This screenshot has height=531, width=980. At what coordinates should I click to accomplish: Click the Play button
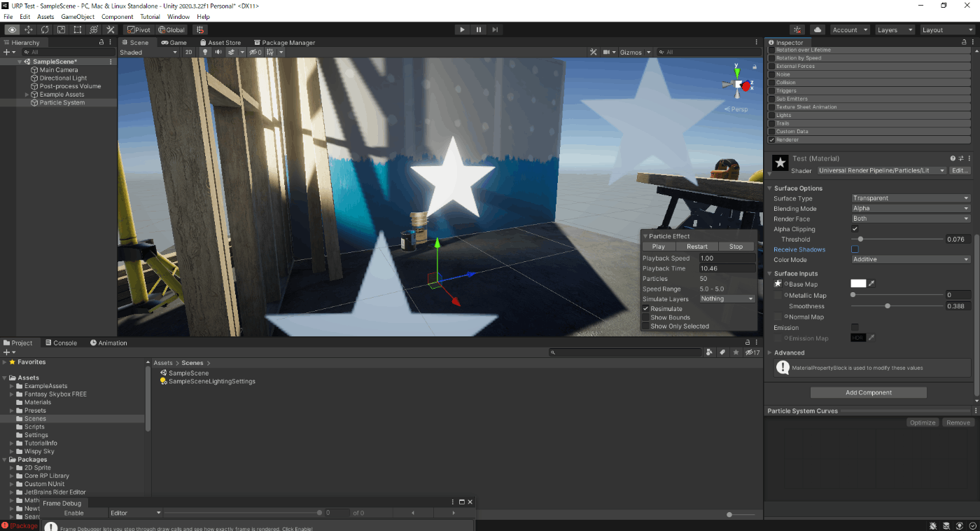[x=462, y=29]
